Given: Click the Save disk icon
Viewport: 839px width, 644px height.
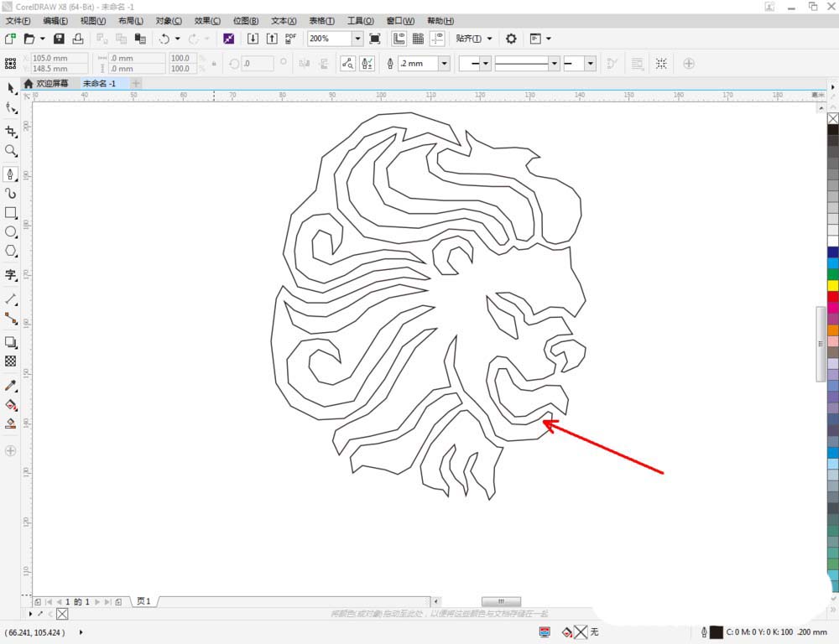Looking at the screenshot, I should [59, 39].
